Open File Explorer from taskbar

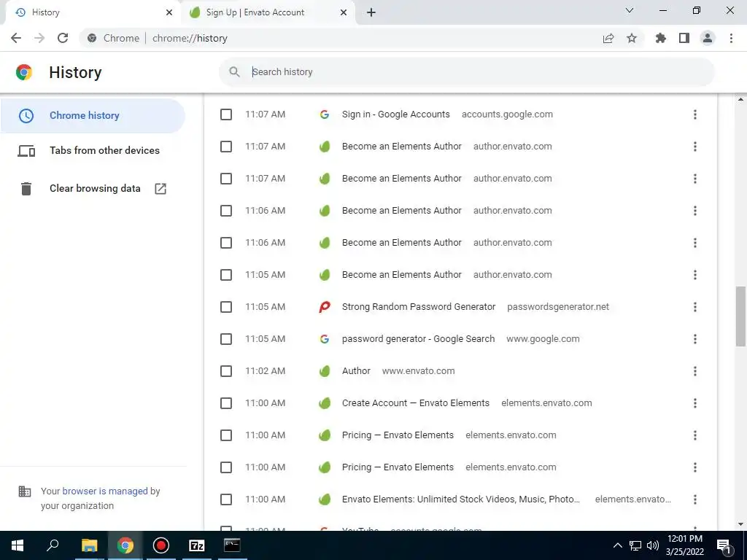coord(89,545)
